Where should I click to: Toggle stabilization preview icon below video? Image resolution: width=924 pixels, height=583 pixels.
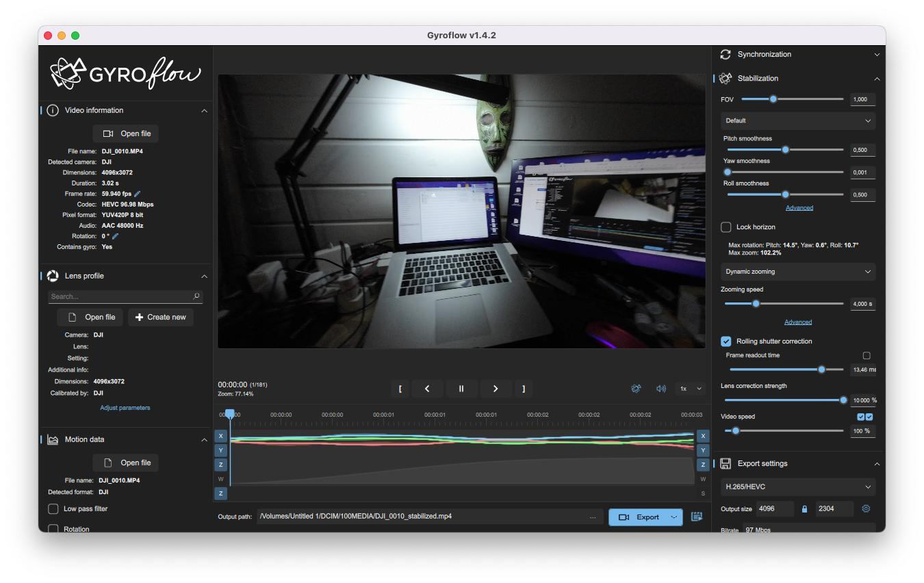click(636, 389)
